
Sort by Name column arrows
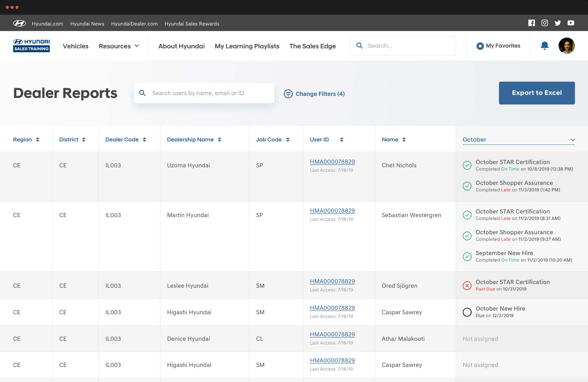404,140
